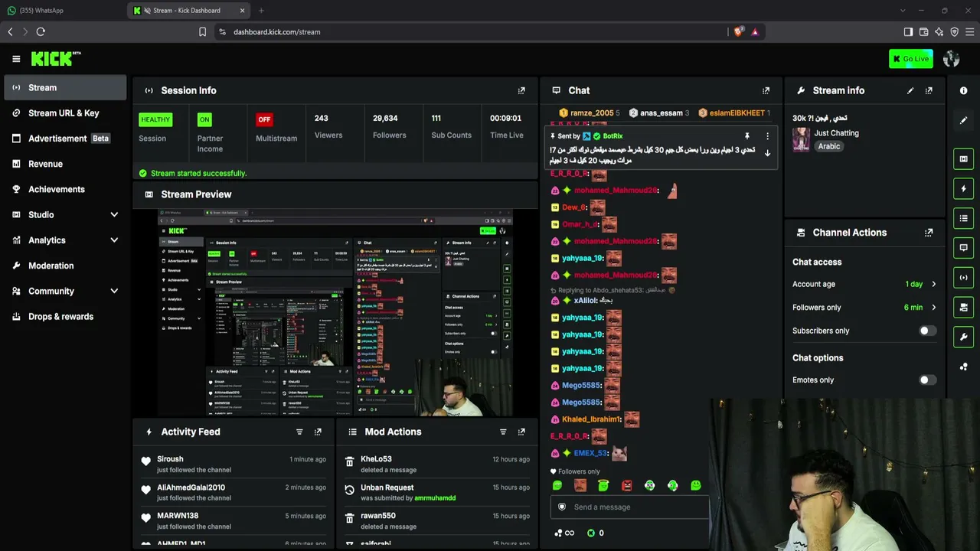The image size is (980, 551).
Task: Select Stream in sidebar
Action: point(65,88)
